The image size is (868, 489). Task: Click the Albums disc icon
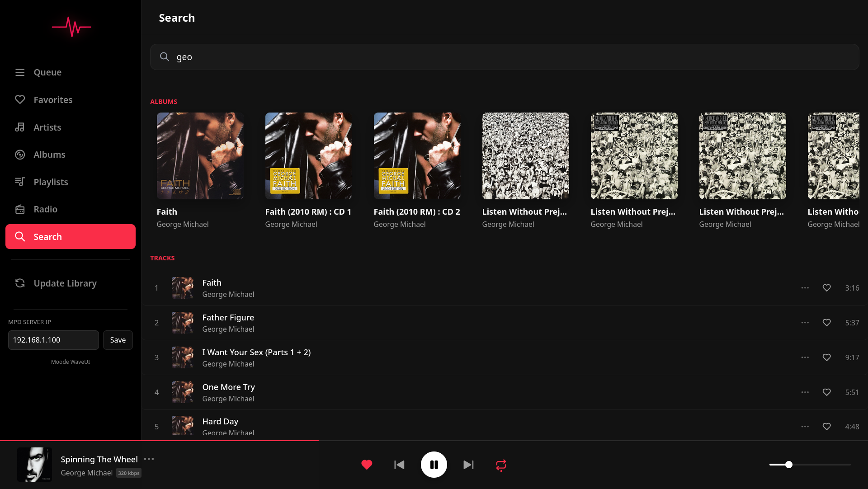pyautogui.click(x=20, y=155)
